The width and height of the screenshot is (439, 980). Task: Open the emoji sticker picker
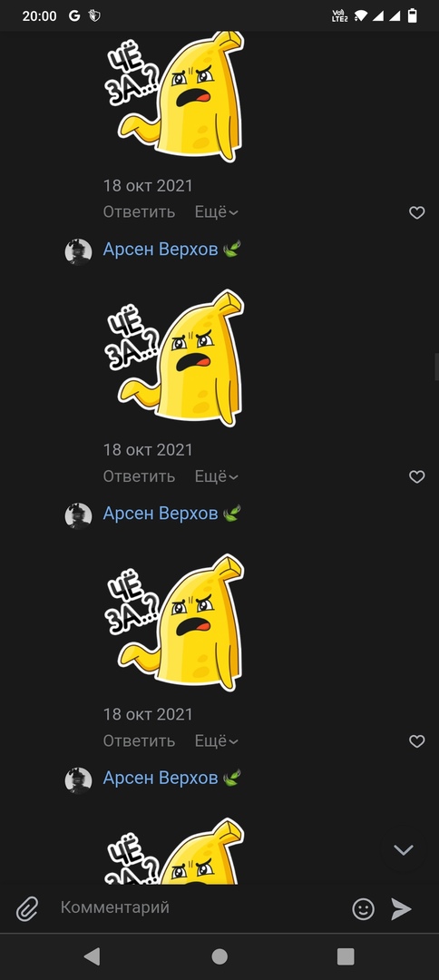(364, 908)
